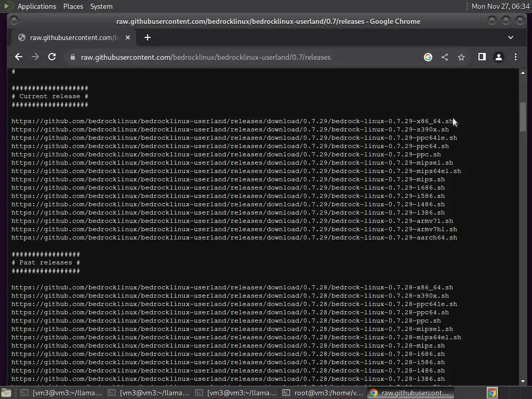Click the 0.7.29 armv7hl.sh URL line
532x399 pixels.
pyautogui.click(x=234, y=229)
